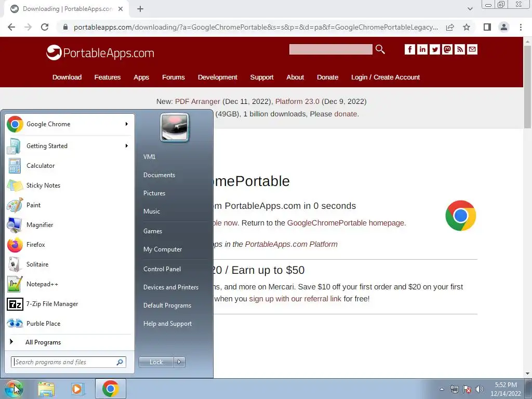The height and width of the screenshot is (399, 532).
Task: Open shutdown options arrow beside Lock
Action: click(179, 362)
